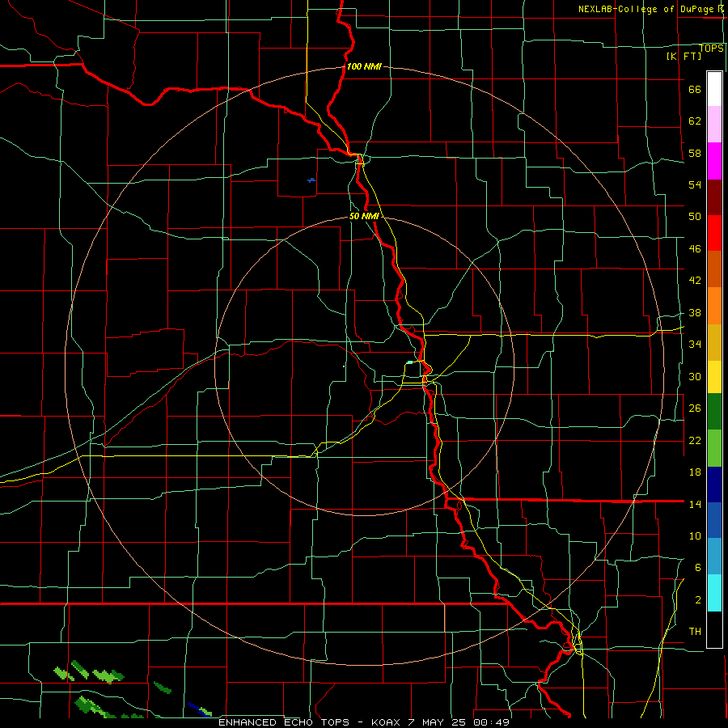Image resolution: width=728 pixels, height=728 pixels.
Task: Click the maroon swatch in the legend
Action: pos(714,197)
